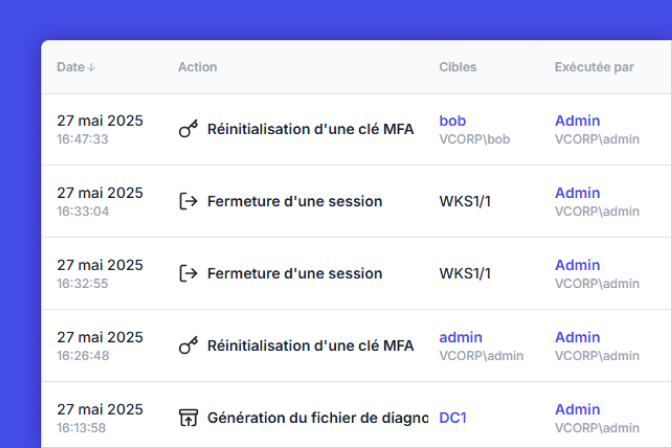Click the Exécutée par column header
Image resolution: width=672 pixels, height=448 pixels.
click(594, 67)
